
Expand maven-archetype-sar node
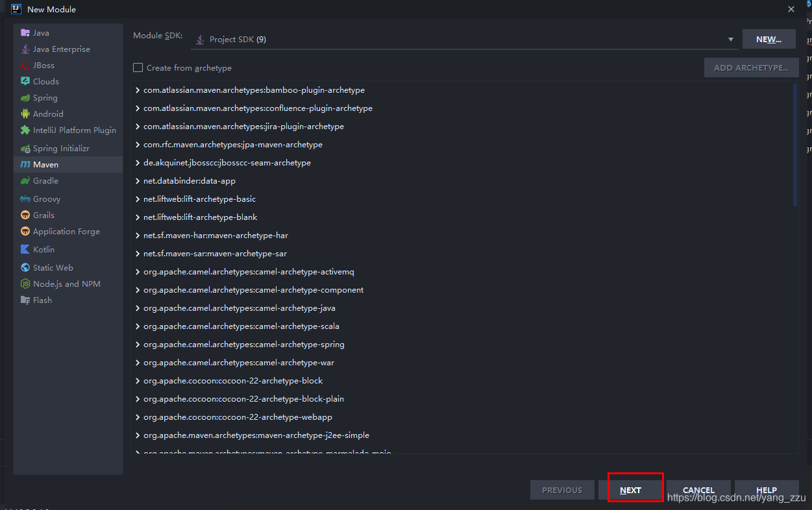(138, 254)
